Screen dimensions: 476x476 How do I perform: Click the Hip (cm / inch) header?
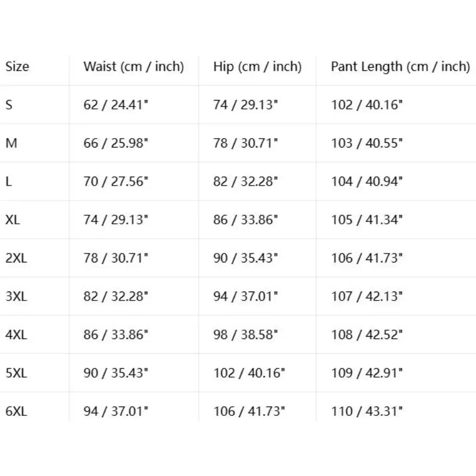tap(258, 67)
